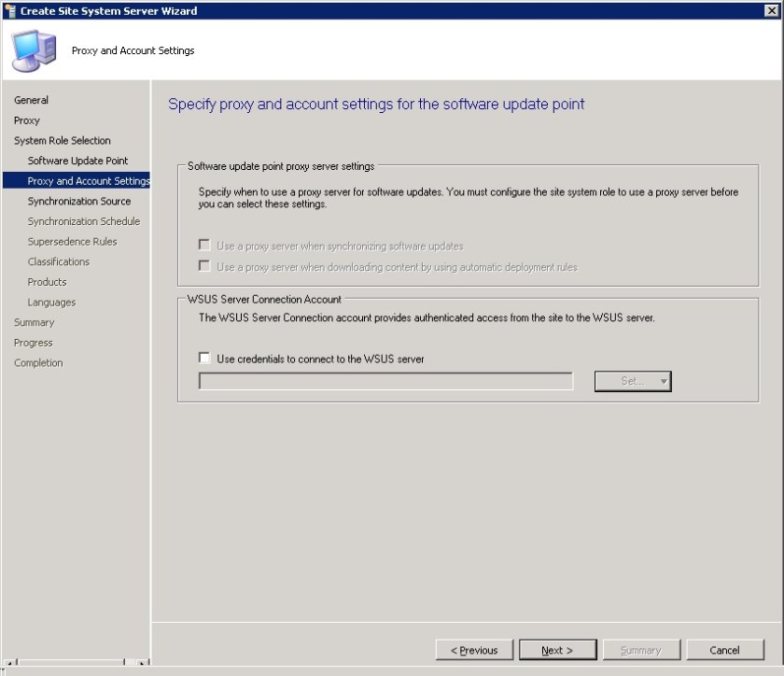Click the title bar server wizard icon
Image resolution: width=784 pixels, height=676 pixels.
tap(9, 11)
